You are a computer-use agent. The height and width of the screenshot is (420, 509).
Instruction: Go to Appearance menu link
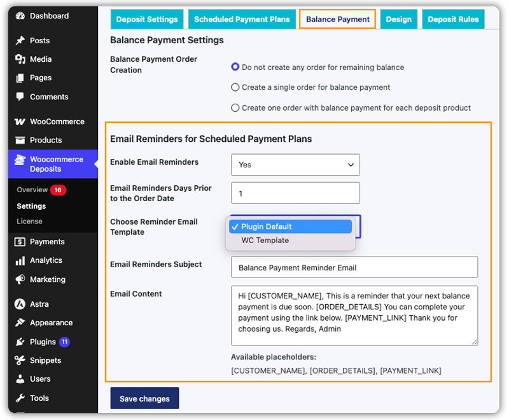52,323
